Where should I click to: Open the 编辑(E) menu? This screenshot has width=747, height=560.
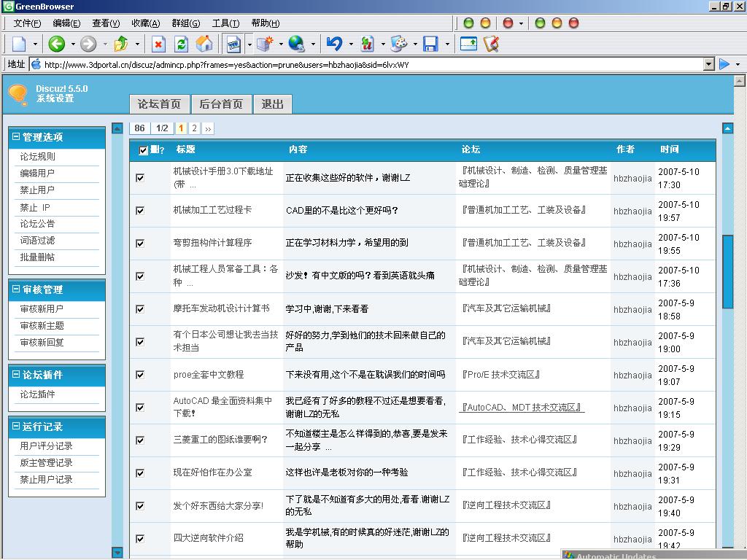tap(66, 23)
